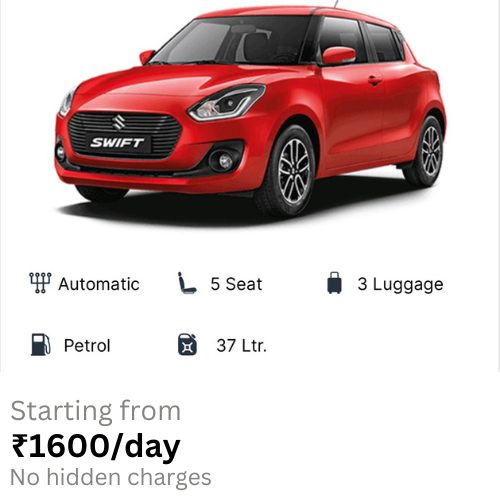Click the ₹1600/day price text
This screenshot has height=500, width=500.
96,447
